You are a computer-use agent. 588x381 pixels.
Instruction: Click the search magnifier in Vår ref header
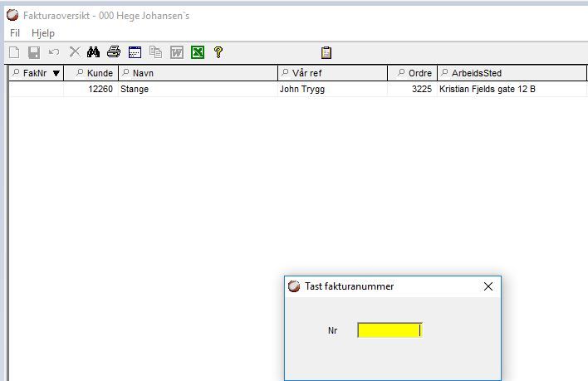(285, 72)
